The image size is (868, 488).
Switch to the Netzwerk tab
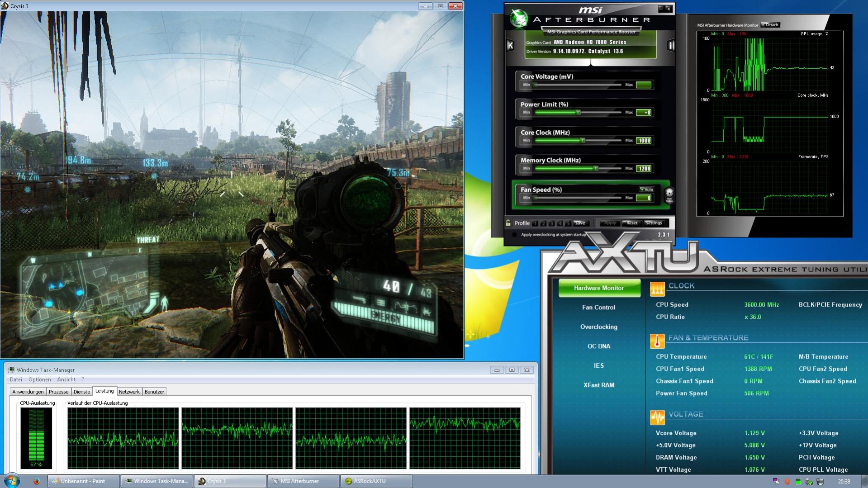pos(129,392)
